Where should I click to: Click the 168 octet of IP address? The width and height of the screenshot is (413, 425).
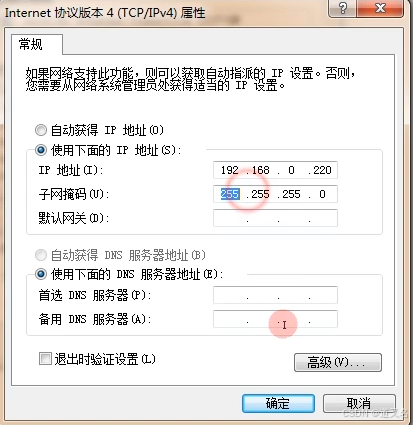tap(261, 170)
